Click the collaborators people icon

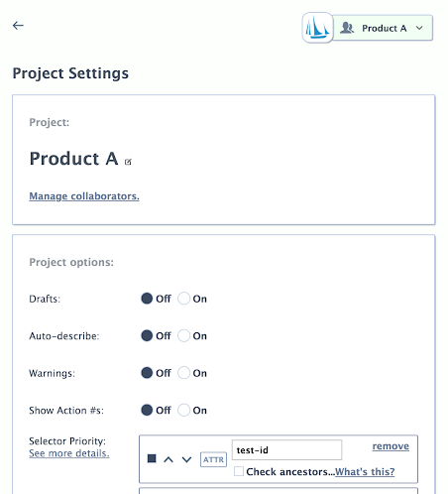tap(347, 28)
